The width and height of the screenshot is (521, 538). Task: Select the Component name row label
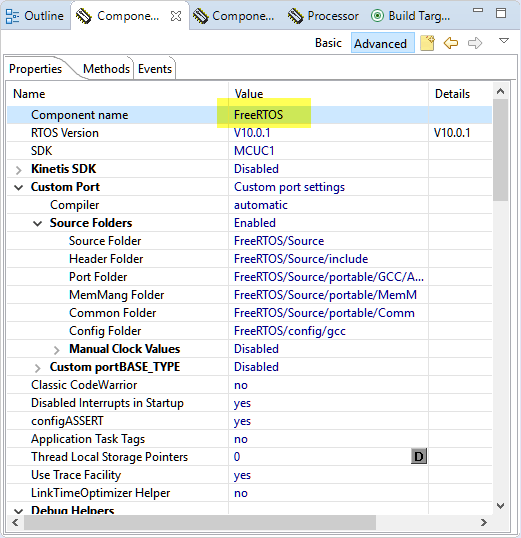pyautogui.click(x=80, y=115)
